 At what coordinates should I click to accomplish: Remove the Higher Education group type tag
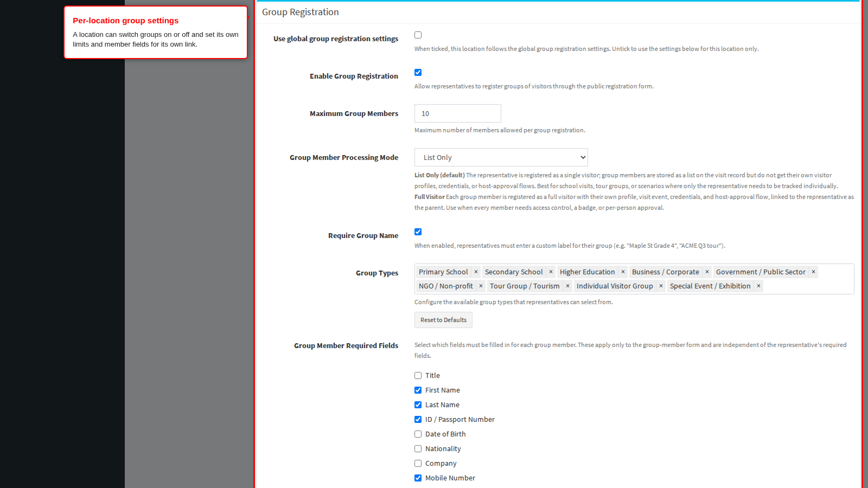[623, 272]
